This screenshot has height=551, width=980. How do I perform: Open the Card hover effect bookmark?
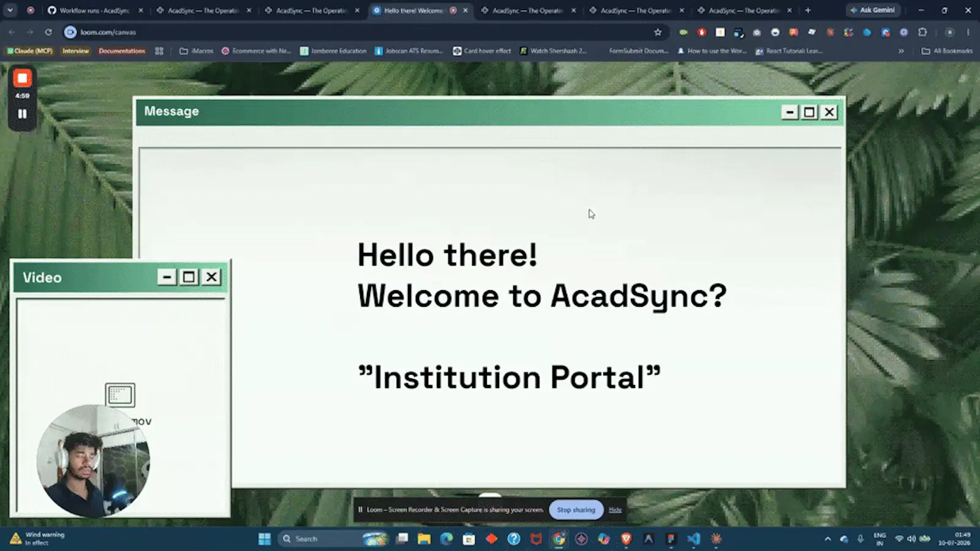(482, 51)
